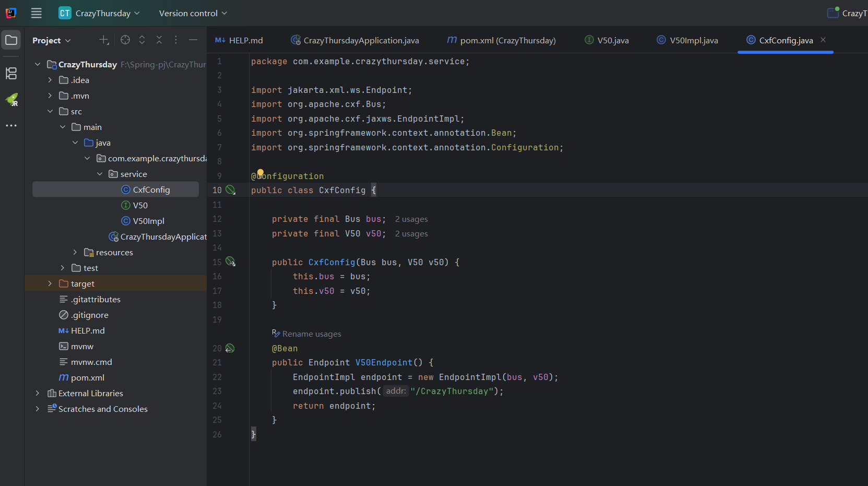The image size is (868, 486).
Task: Select the V50 interface in Project tree
Action: [x=140, y=205]
